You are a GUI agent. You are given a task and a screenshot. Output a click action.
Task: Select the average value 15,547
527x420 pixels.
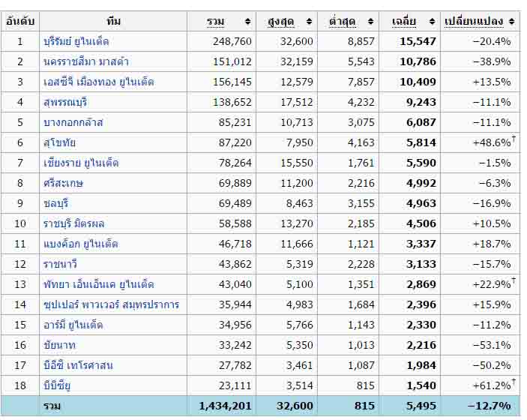coord(418,42)
